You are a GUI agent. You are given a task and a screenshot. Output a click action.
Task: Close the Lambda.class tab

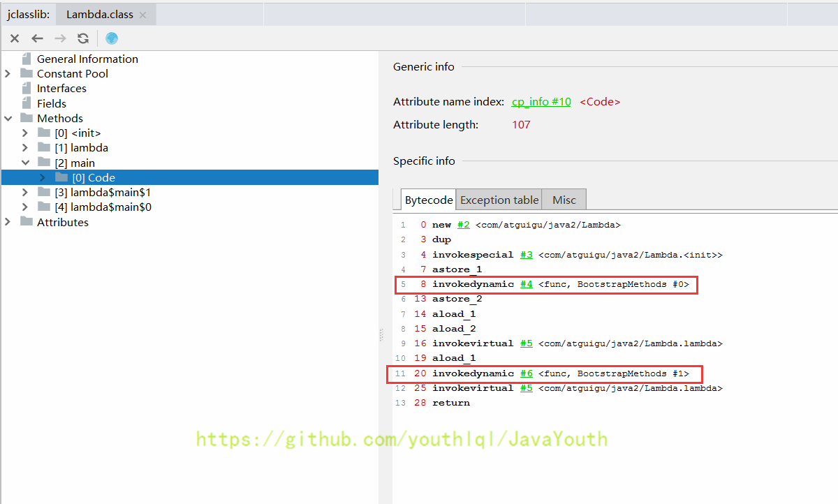(143, 15)
